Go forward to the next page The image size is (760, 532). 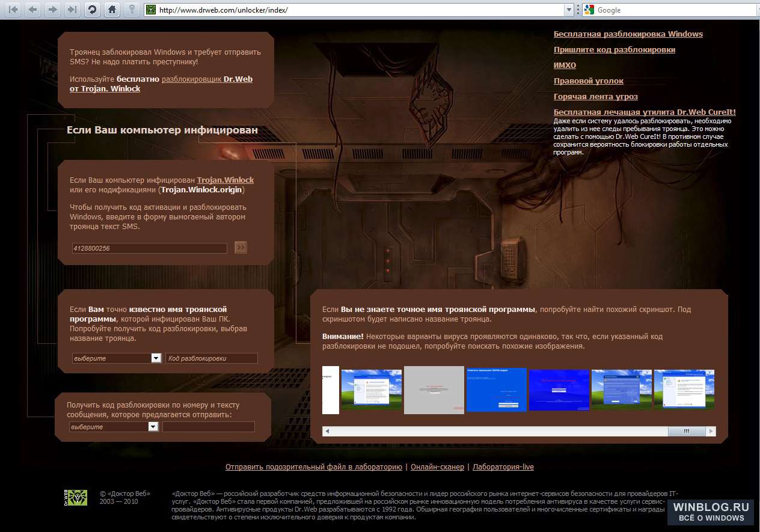click(x=52, y=9)
